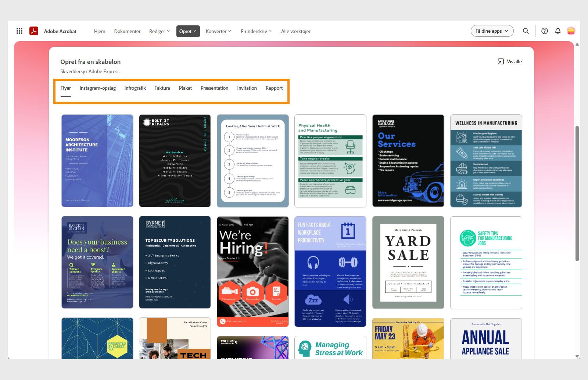
Task: Choose Fun Facts About Workplace Productivity template
Action: (330, 271)
